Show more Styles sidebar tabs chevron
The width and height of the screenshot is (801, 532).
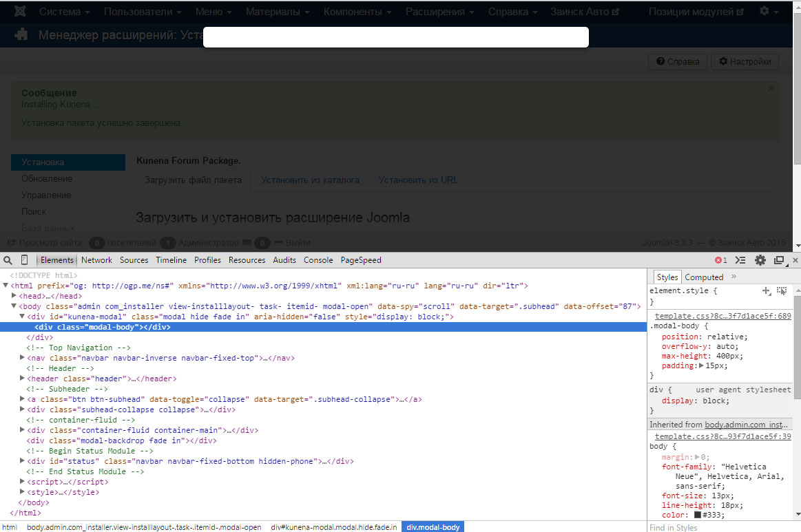734,277
